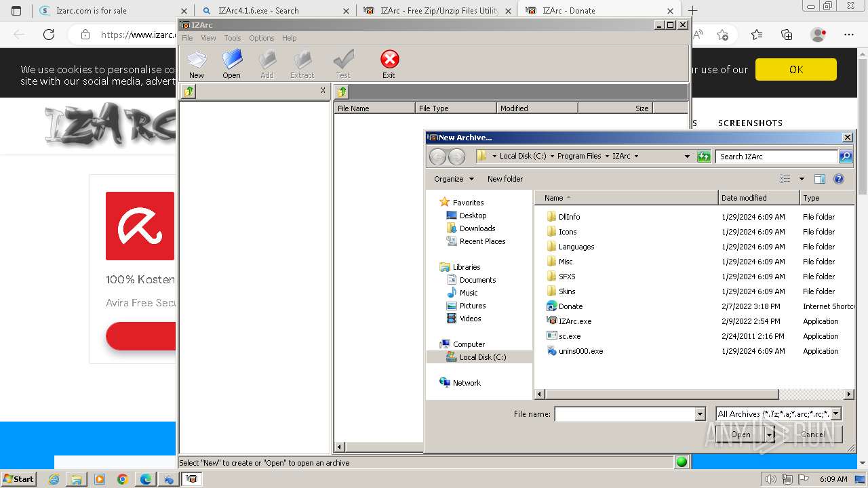
Task: Click the change view icon
Action: coord(785,179)
